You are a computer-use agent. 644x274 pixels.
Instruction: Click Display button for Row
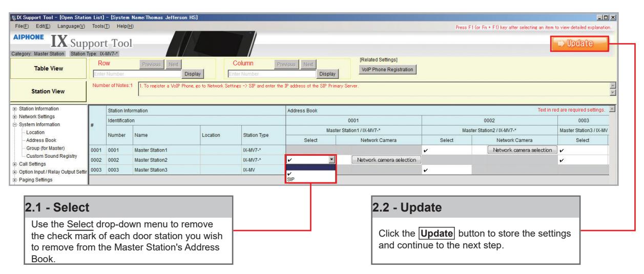pos(192,74)
